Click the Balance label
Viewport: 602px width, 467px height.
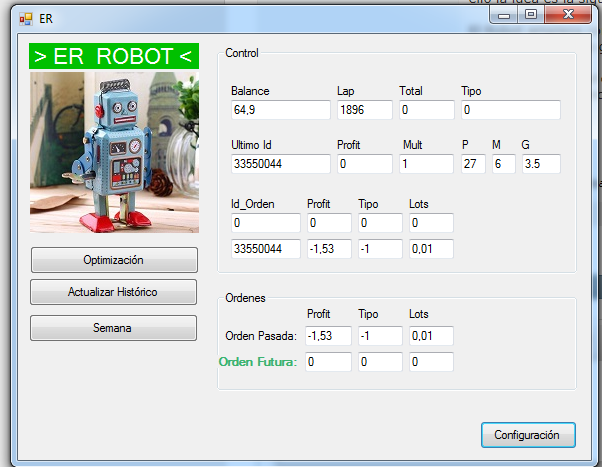tap(250, 91)
